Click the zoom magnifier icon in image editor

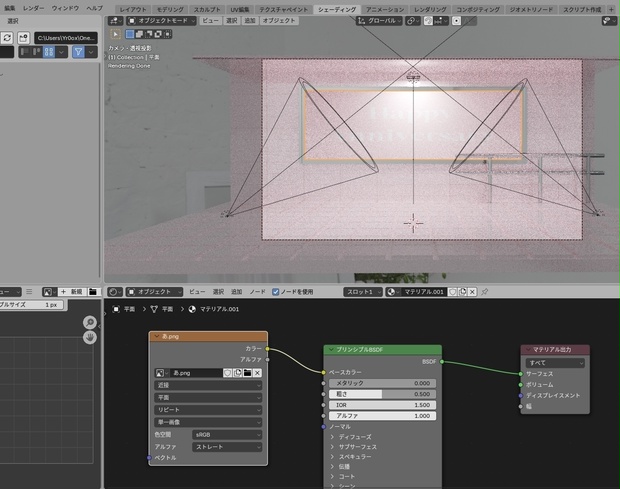[x=90, y=323]
